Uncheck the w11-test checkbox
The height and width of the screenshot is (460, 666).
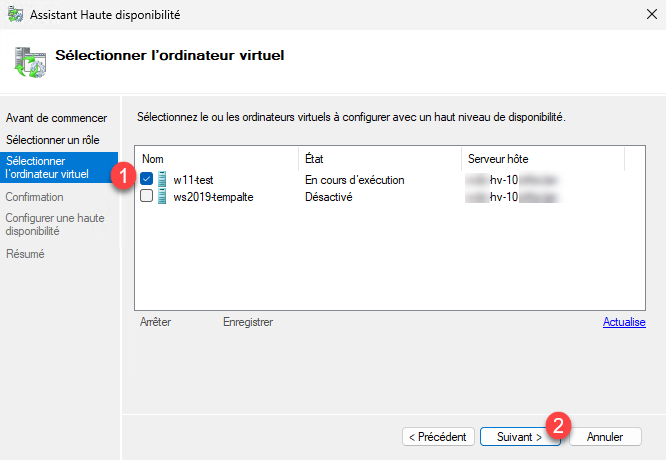[x=147, y=180]
